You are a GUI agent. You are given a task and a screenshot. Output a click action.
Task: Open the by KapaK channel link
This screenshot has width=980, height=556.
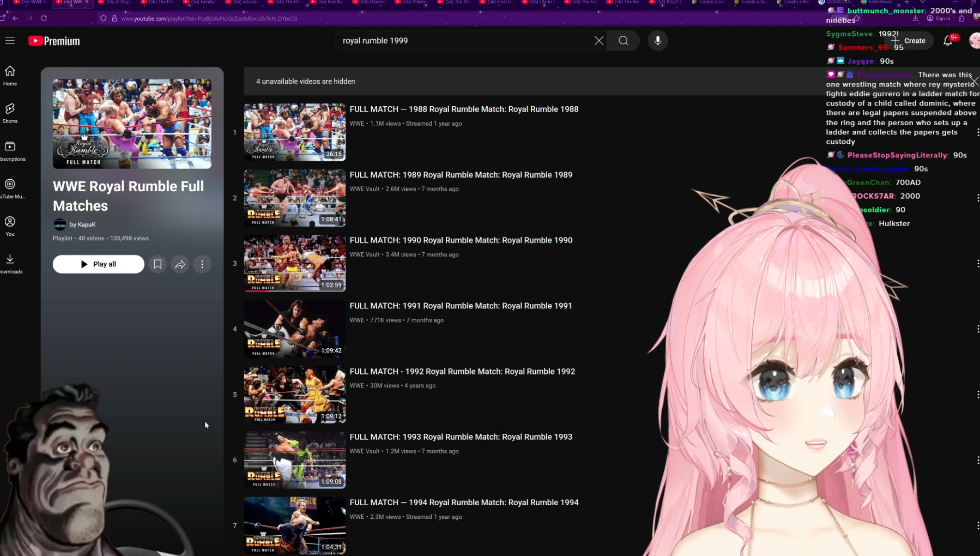[x=83, y=225]
